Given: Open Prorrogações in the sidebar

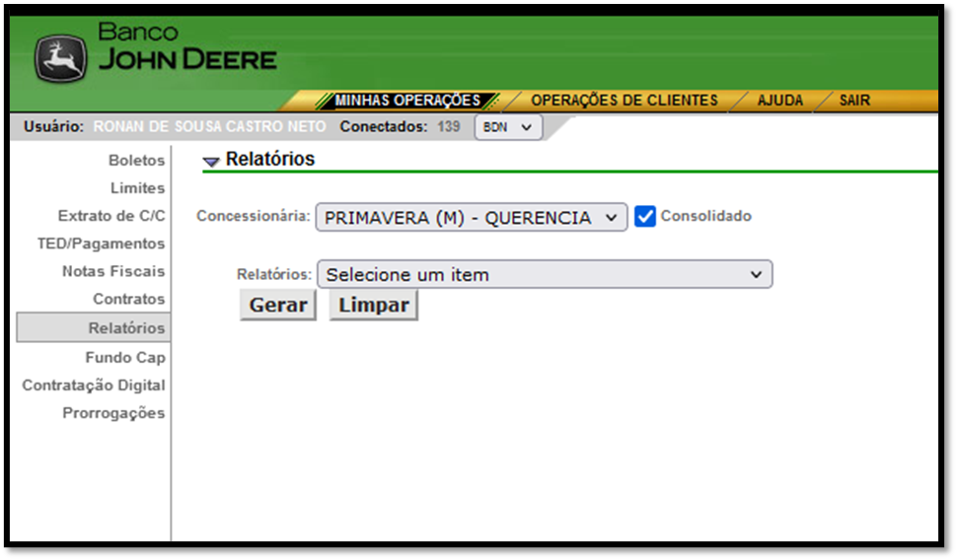Looking at the screenshot, I should point(113,414).
